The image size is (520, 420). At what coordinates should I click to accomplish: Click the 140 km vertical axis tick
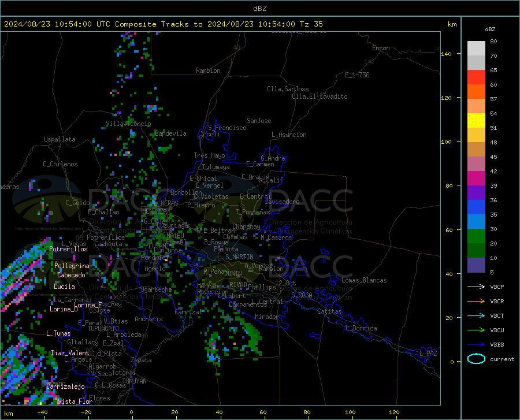(447, 54)
